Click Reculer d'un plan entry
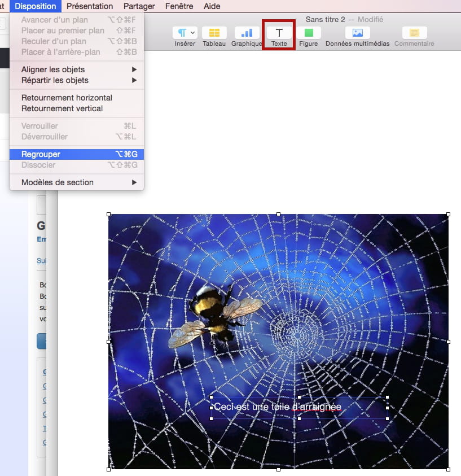Screen dimensions: 461x476 (x=77, y=41)
